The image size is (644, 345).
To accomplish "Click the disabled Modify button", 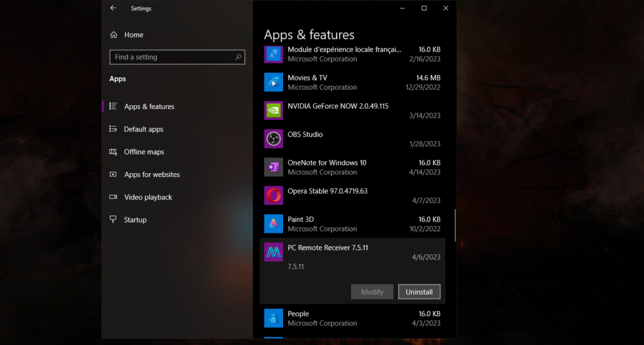I will [x=372, y=291].
